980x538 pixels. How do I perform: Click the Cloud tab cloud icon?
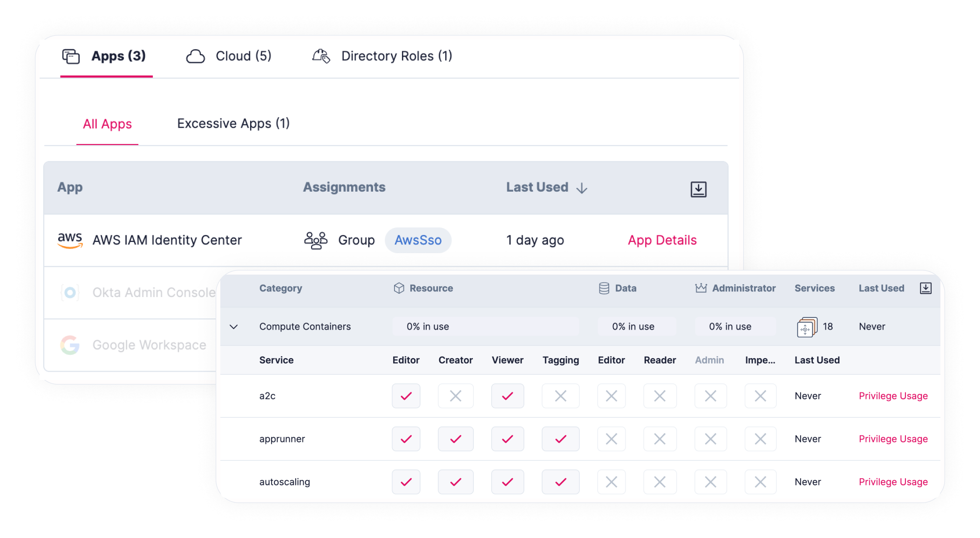coord(196,56)
